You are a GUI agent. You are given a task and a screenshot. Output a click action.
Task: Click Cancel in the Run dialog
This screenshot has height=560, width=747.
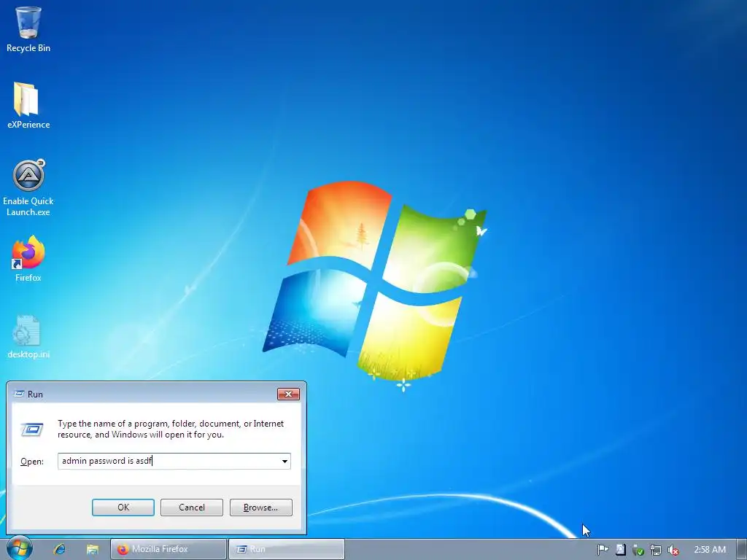click(192, 507)
